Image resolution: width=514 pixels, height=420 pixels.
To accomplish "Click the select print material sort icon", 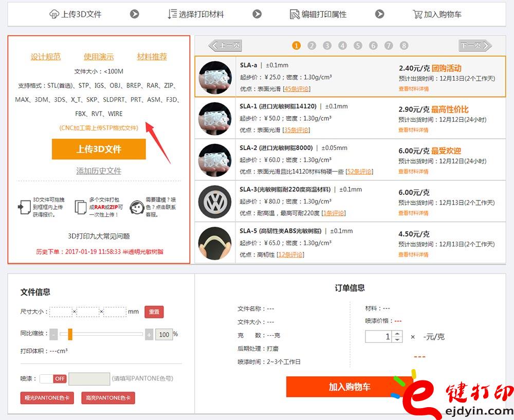I will (172, 14).
